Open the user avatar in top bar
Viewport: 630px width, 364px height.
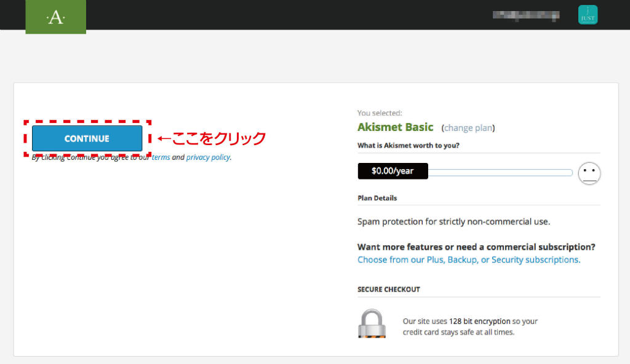point(588,15)
